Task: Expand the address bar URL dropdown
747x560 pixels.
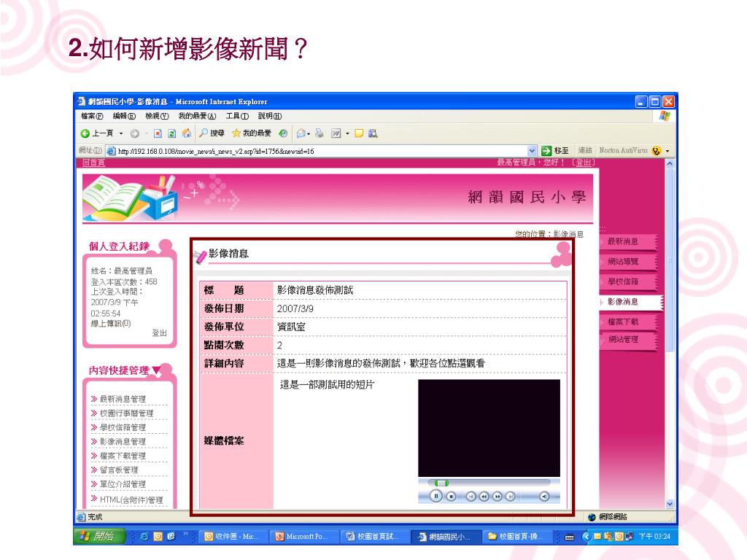Action: coord(532,151)
